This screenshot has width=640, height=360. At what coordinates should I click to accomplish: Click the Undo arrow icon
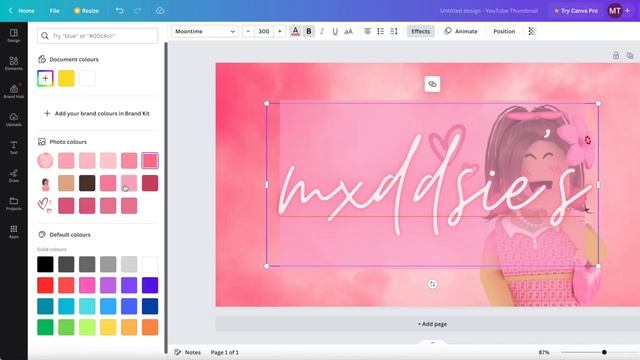click(x=119, y=11)
